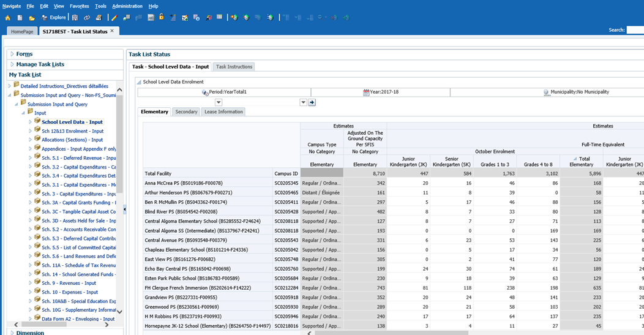The image size is (644, 335).
Task: Click the Year:2017-18 calendar icon
Action: [x=366, y=92]
